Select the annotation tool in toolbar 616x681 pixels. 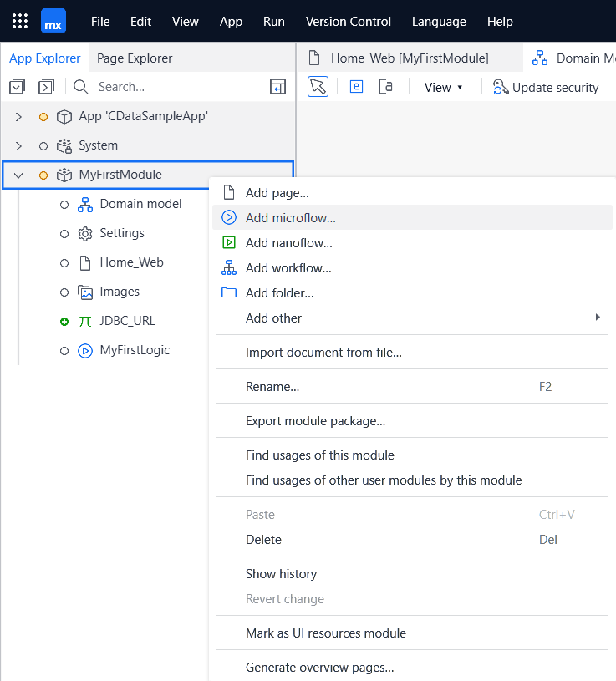[385, 87]
